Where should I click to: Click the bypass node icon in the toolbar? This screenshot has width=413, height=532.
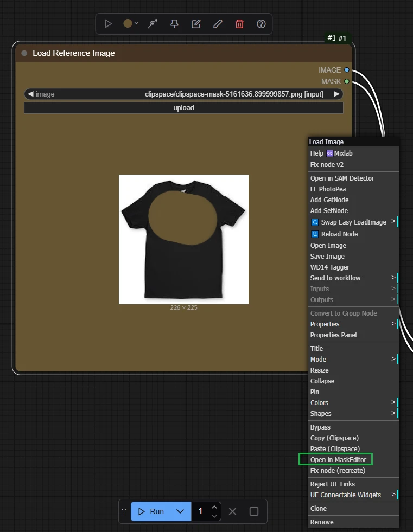[153, 24]
